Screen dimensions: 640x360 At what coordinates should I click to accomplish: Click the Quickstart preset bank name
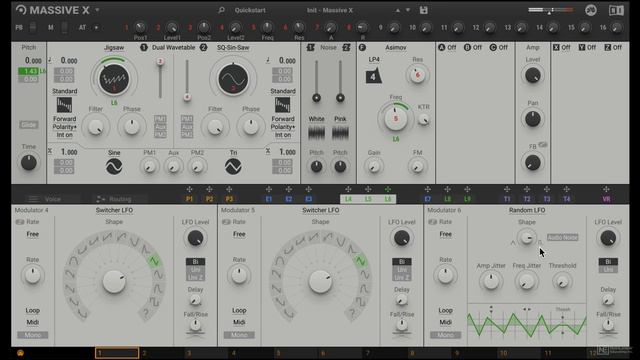tap(250, 10)
